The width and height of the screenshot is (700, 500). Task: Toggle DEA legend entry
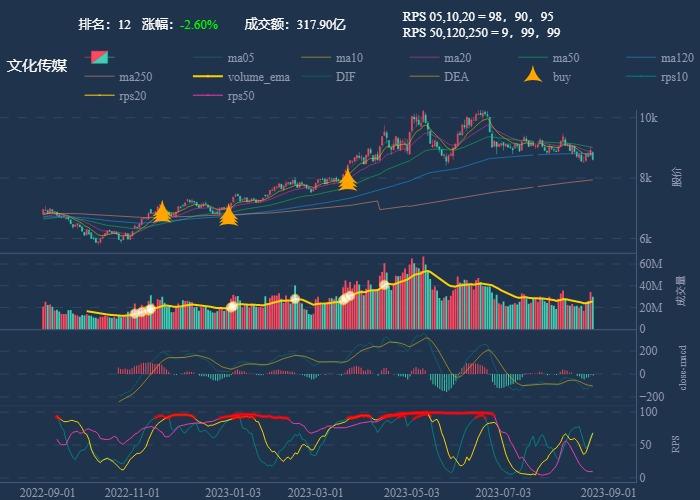pyautogui.click(x=439, y=77)
